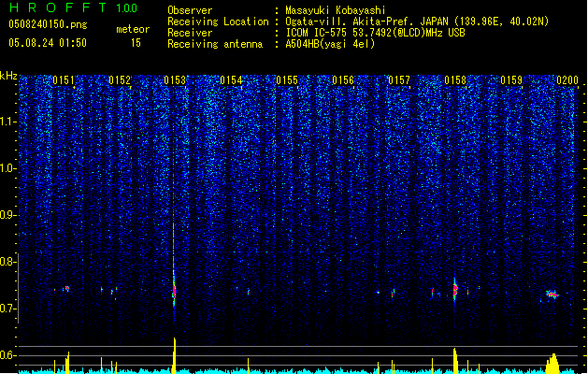Click the strong meteor echo at 0153

click(x=174, y=290)
